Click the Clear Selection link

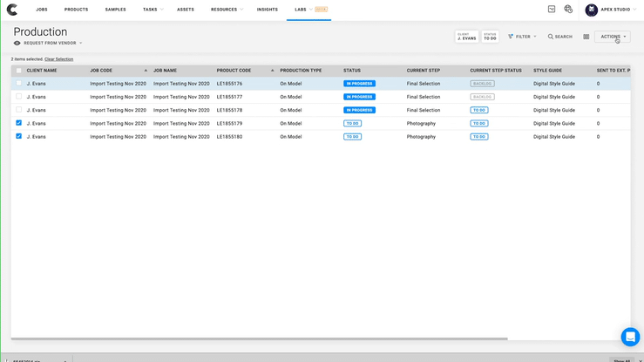(x=58, y=59)
